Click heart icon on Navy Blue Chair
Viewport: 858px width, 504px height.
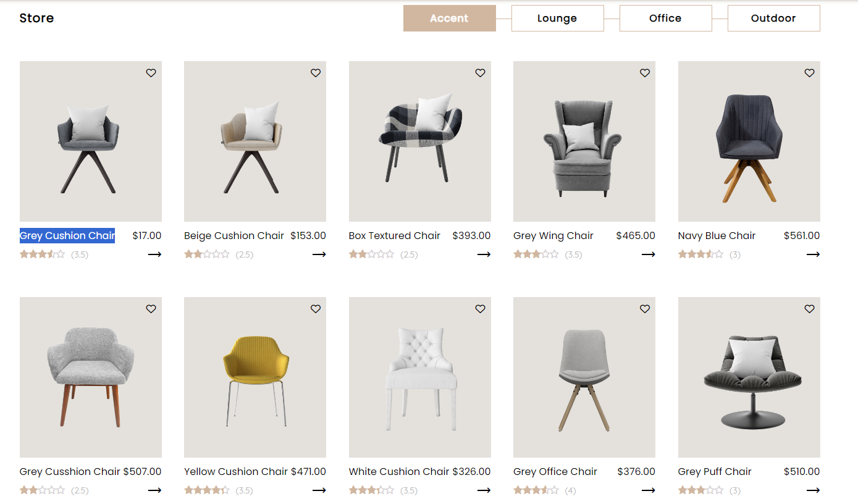(x=810, y=73)
